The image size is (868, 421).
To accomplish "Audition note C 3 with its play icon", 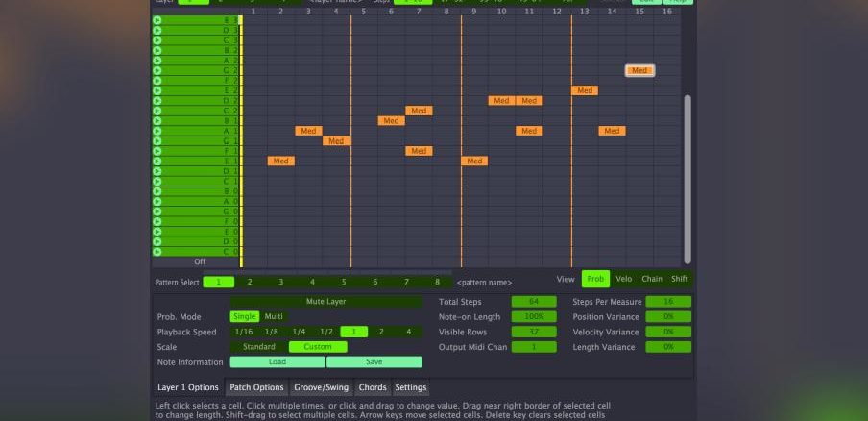I will click(x=157, y=39).
